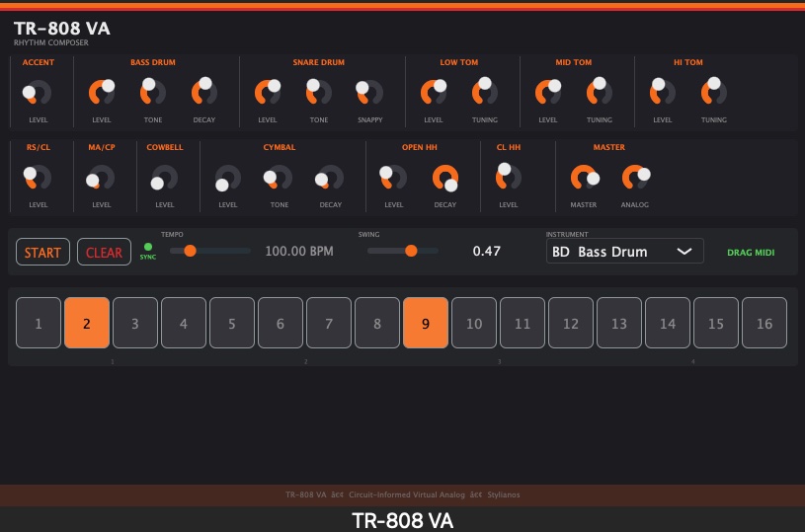Image resolution: width=805 pixels, height=532 pixels.
Task: Click the Bass Drum Decay knob
Action: coord(204,93)
